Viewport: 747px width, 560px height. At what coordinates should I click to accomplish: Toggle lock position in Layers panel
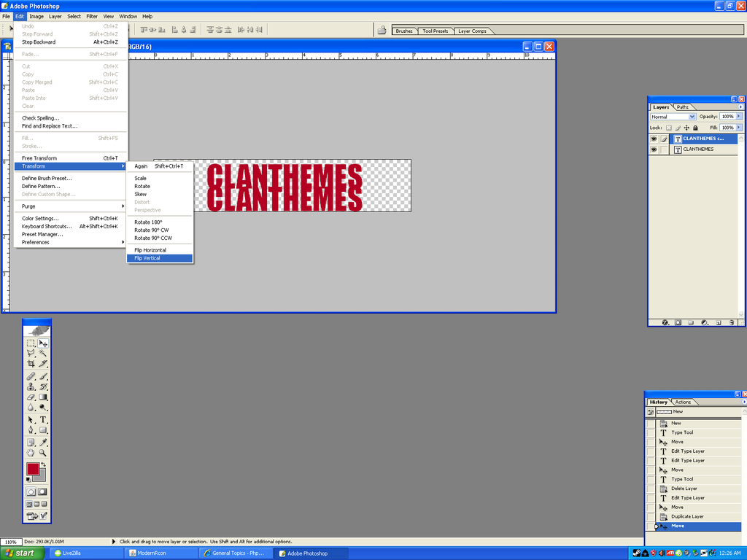686,128
